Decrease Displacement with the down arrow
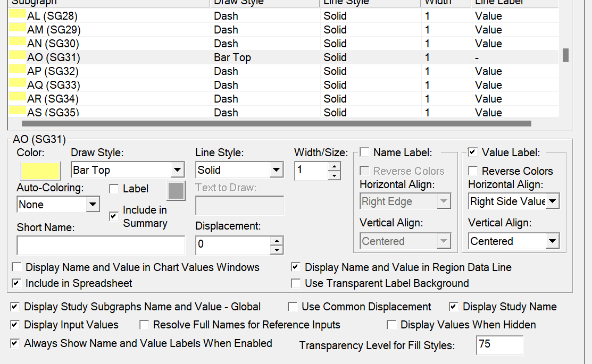Screen dimensions: 592x364 [277, 249]
